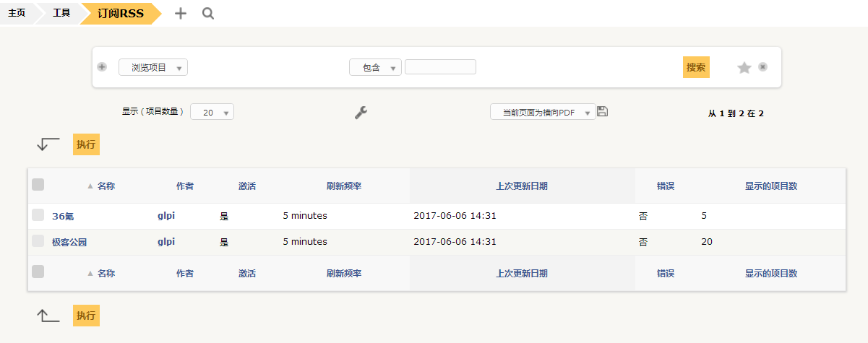868x343 pixels.
Task: Sort by 显示的项目数 in bottom header
Action: 771,274
